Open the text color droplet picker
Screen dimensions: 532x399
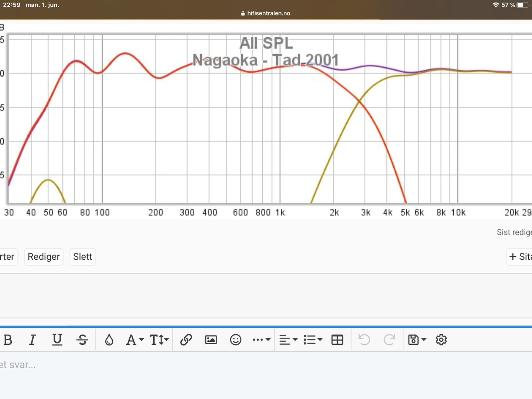coord(109,340)
